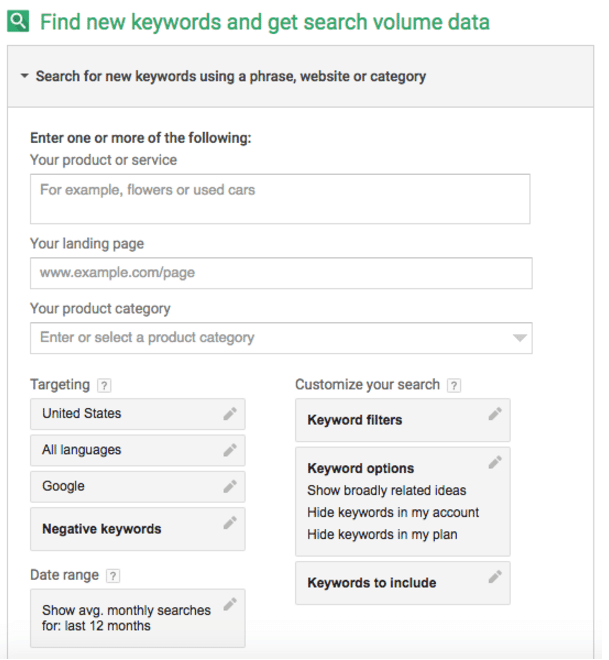
Task: Open help tooltip beside Customize your search
Action: (x=454, y=385)
